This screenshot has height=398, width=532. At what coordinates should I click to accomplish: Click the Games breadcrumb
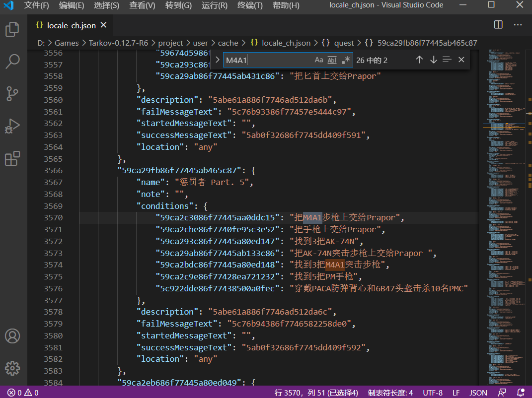[x=67, y=43]
